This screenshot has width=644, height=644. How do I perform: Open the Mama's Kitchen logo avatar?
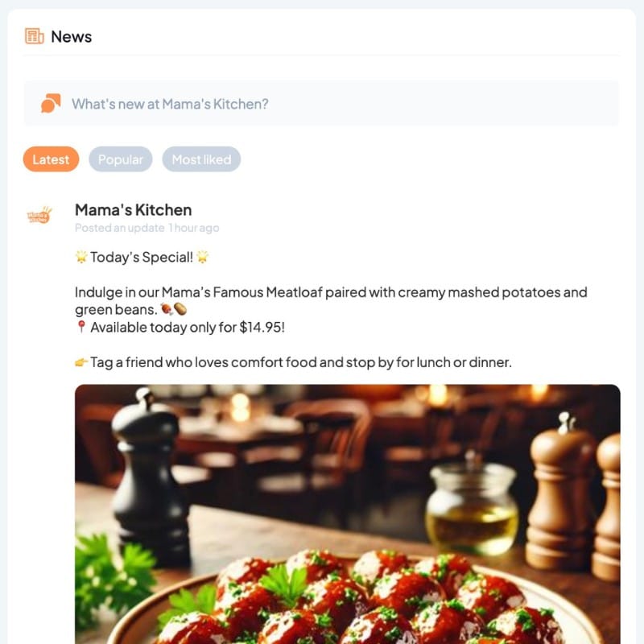(39, 215)
